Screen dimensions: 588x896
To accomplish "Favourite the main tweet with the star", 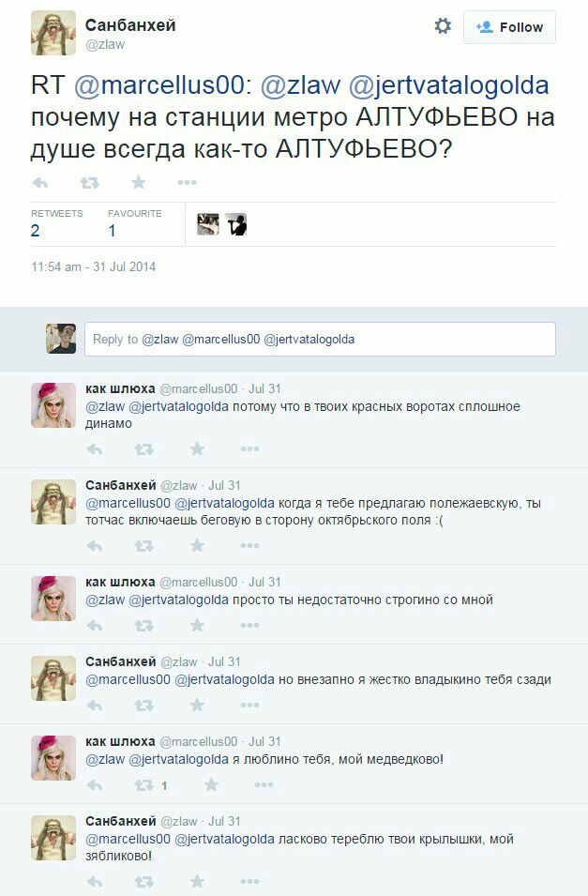I will pos(138,182).
